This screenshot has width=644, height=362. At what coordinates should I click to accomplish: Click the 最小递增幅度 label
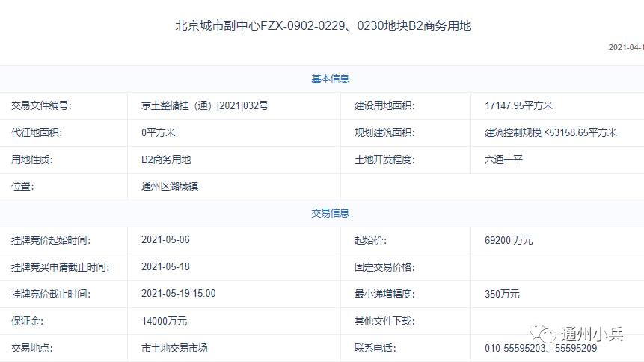click(x=384, y=294)
